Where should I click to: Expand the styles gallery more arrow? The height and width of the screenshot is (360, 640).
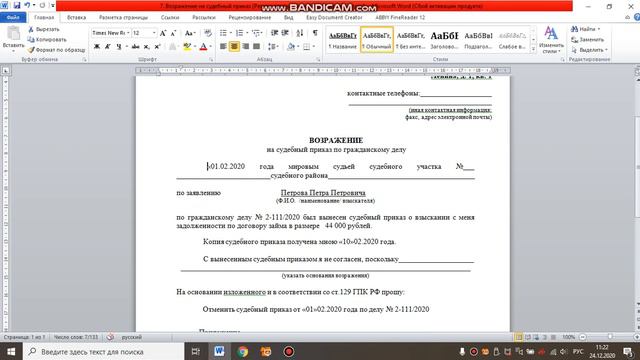(533, 49)
